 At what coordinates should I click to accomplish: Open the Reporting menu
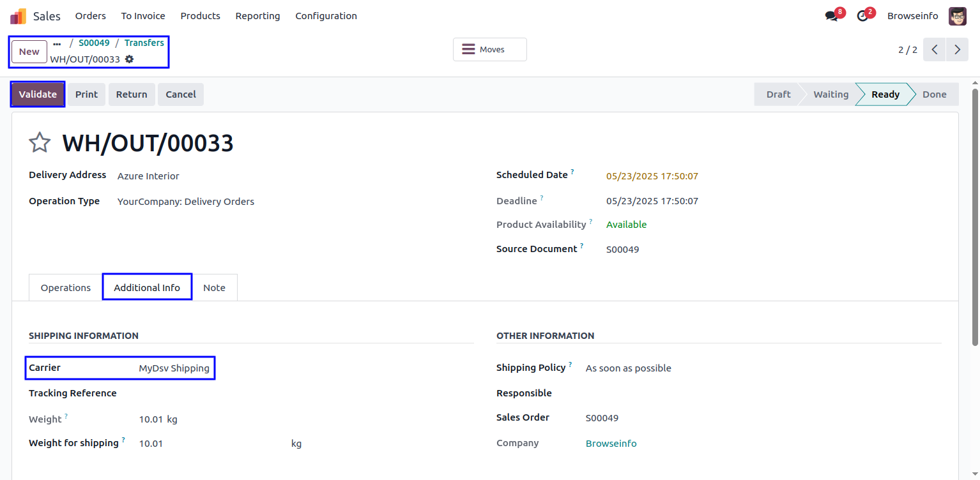pos(257,16)
